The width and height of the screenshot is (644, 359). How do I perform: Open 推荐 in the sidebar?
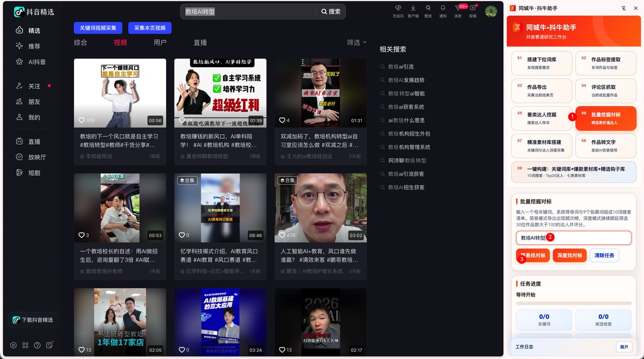(x=34, y=46)
